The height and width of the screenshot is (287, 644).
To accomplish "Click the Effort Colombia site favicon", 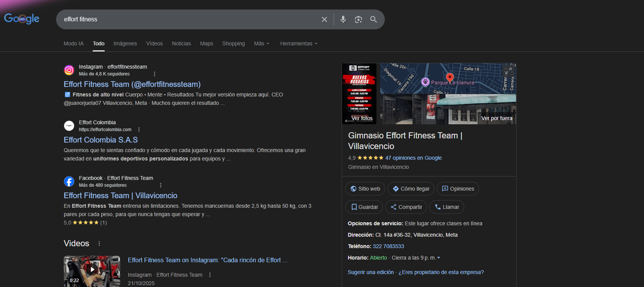I will 69,126.
